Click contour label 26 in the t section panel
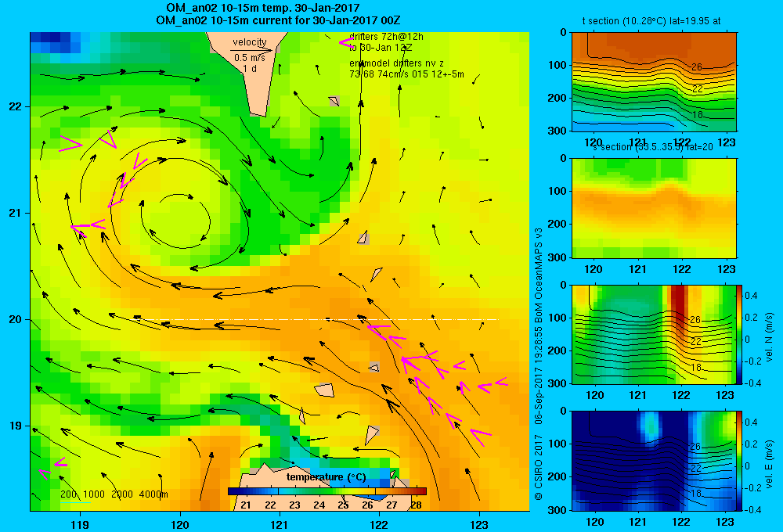 point(697,66)
